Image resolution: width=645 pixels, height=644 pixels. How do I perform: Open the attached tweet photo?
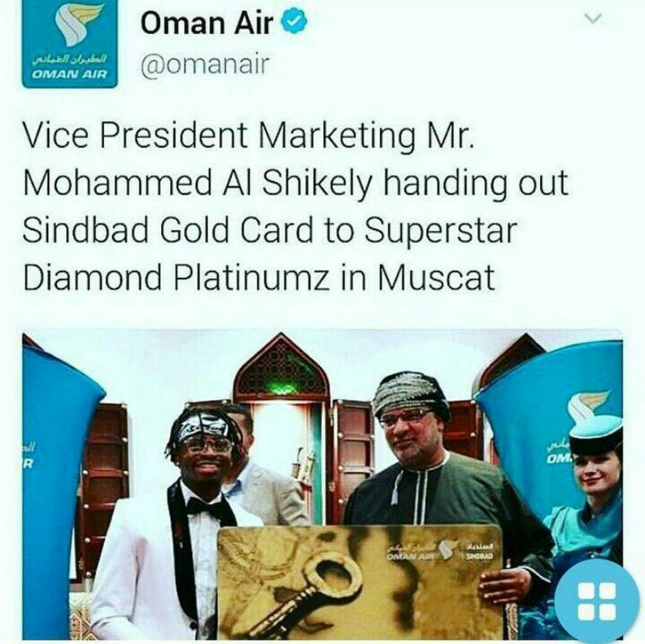click(x=322, y=485)
